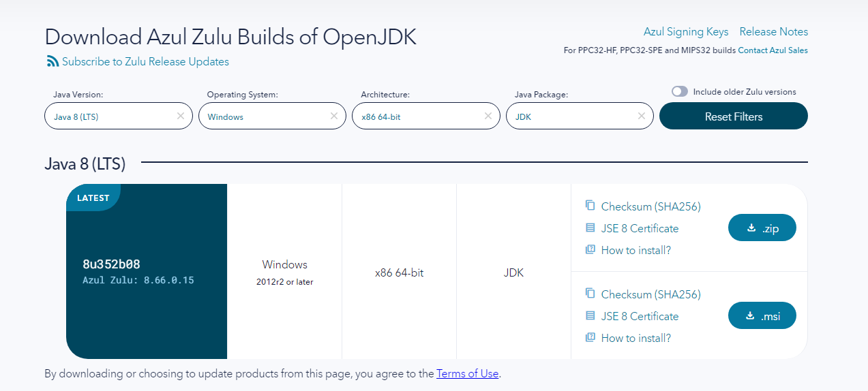Open the Terms of Use link
This screenshot has width=868, height=391.
pos(468,373)
